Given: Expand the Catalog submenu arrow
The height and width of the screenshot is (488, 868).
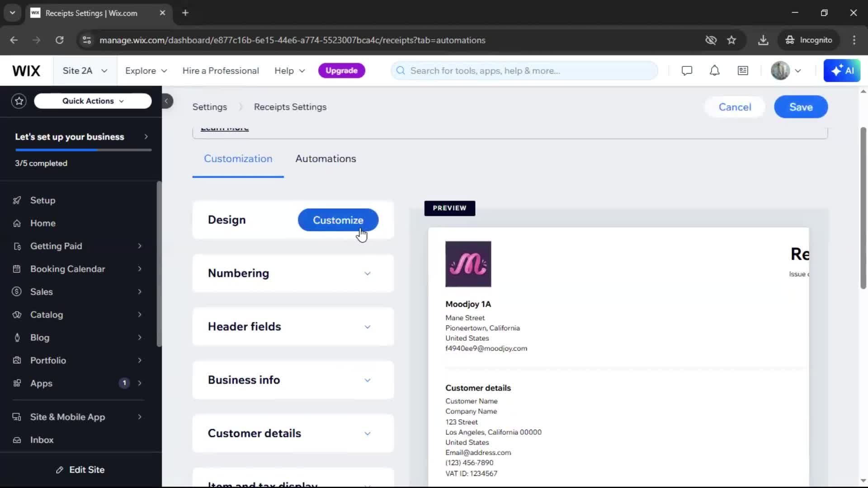Looking at the screenshot, I should click(140, 315).
